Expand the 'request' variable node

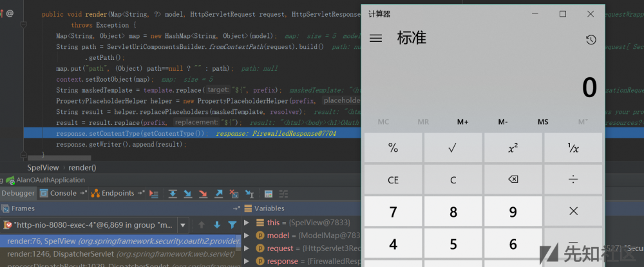(x=247, y=248)
